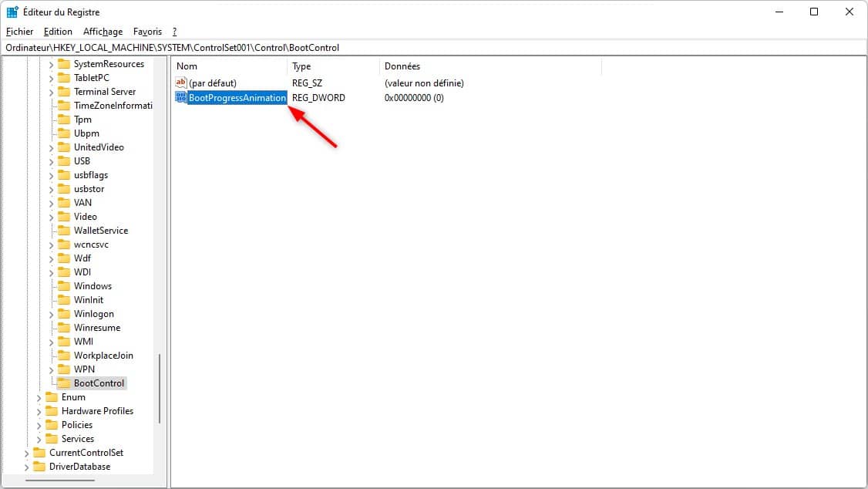Select the (par défaut) value name
This screenshot has height=489, width=868.
[x=213, y=83]
